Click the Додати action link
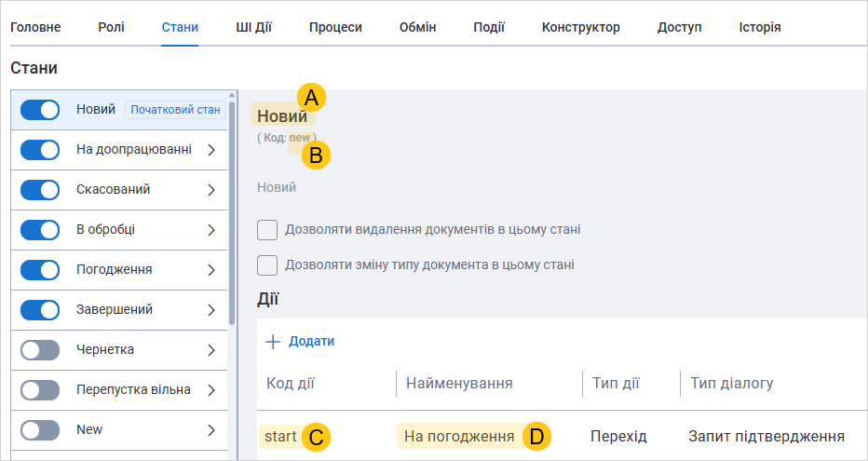 pos(312,342)
